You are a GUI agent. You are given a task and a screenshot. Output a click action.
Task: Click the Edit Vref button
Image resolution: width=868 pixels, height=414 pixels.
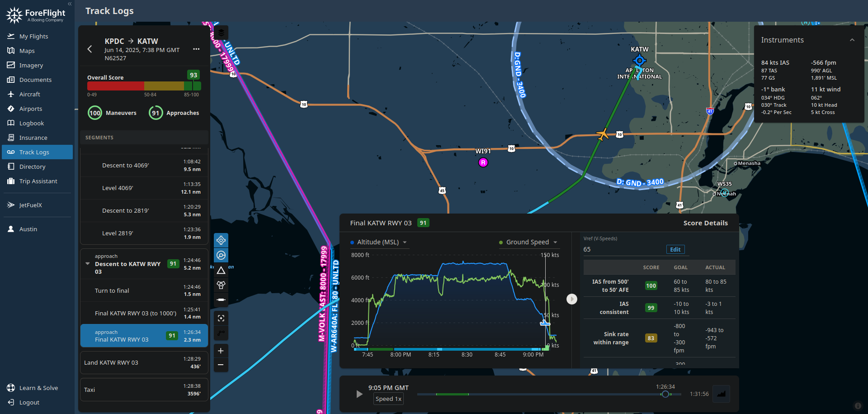675,249
